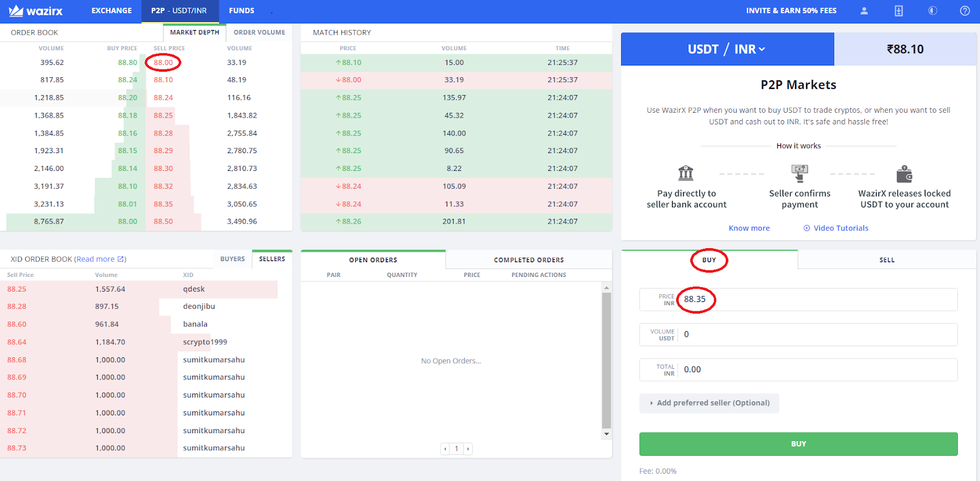Viewport: 980px width, 481px height.
Task: Click the external link icon beside Read more
Action: [x=121, y=259]
